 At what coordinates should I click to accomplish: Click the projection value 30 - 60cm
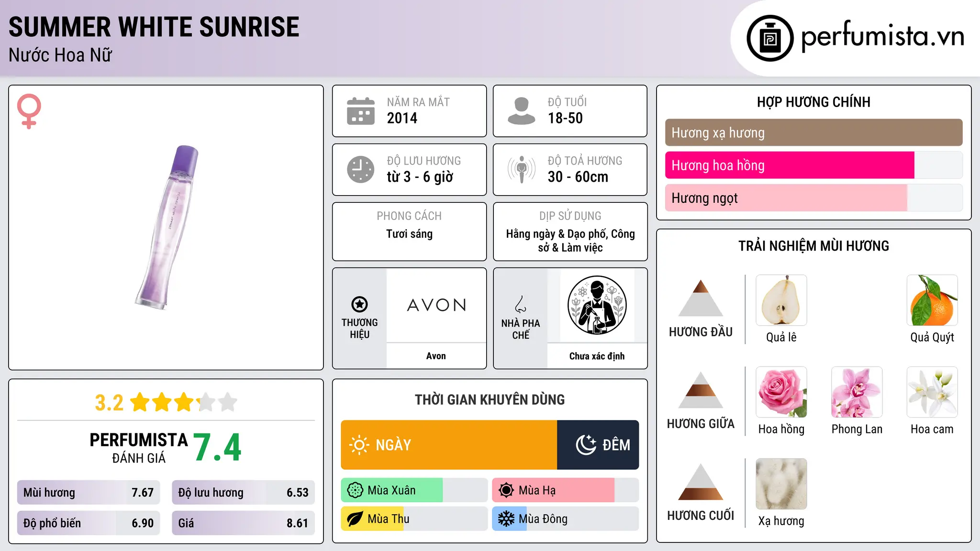coord(578,177)
